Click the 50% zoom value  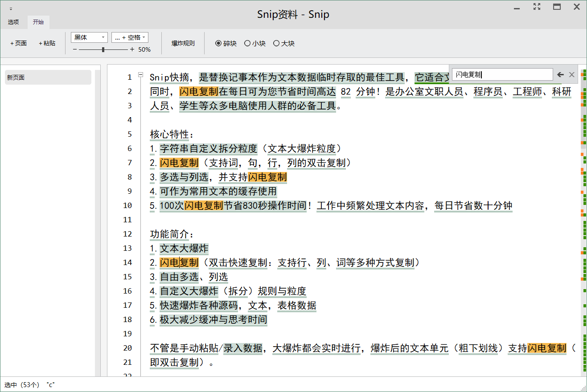coord(144,50)
